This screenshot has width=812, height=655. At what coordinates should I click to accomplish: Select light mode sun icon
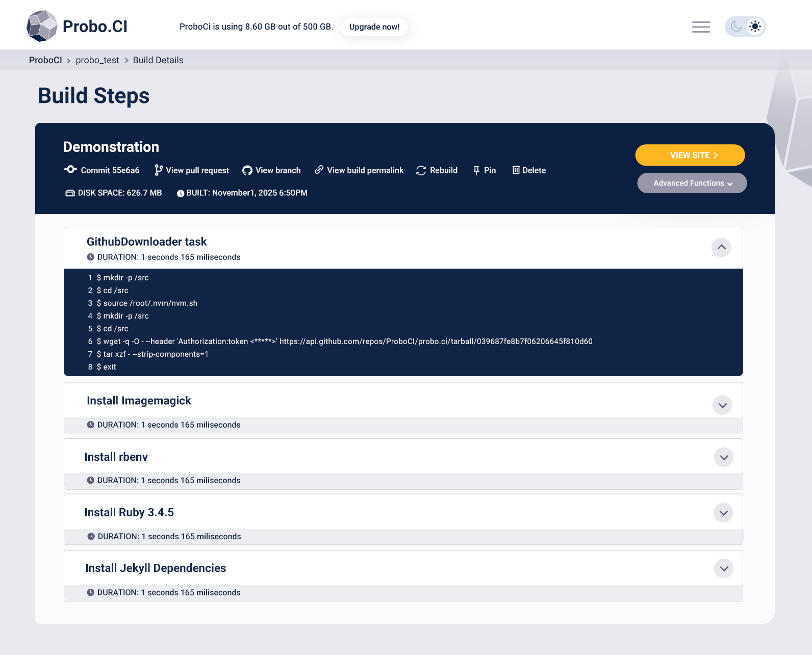[x=755, y=27]
